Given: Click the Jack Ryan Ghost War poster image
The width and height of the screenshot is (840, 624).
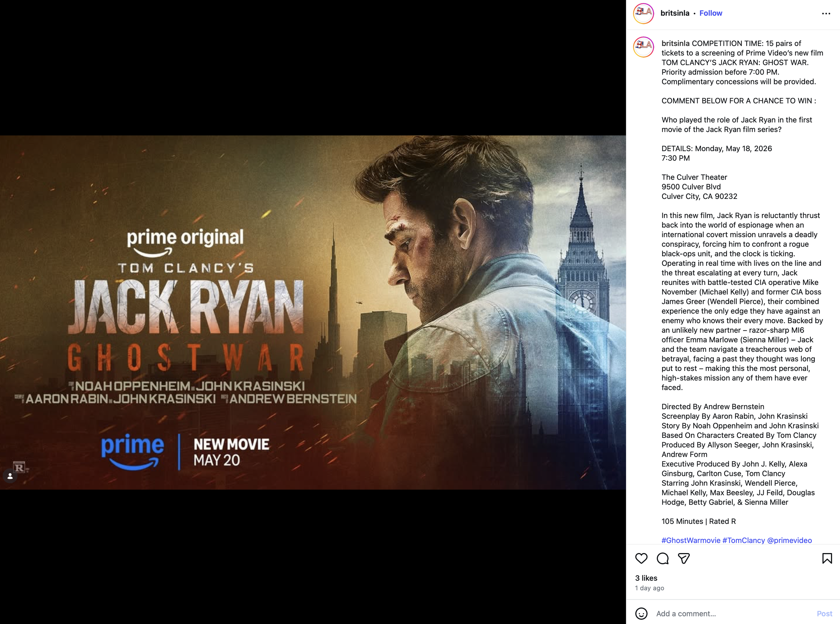Looking at the screenshot, I should click(x=313, y=313).
